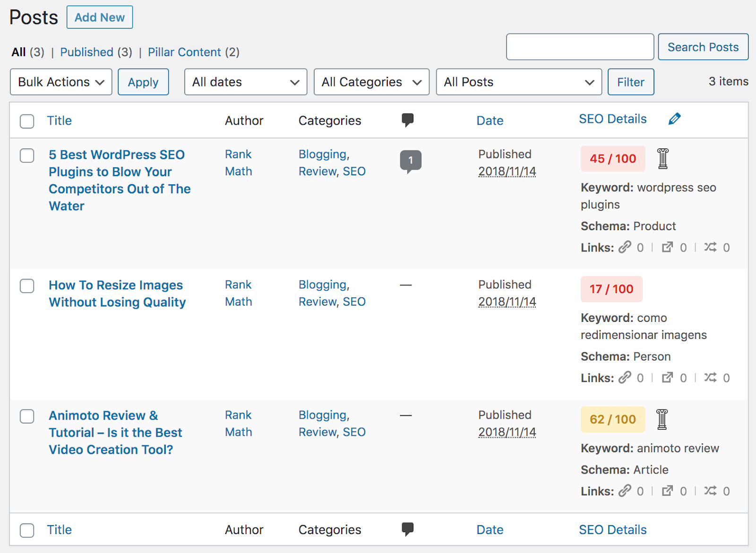The width and height of the screenshot is (756, 553).
Task: Click the cross-links shuffle icon for the first post
Action: coord(711,247)
